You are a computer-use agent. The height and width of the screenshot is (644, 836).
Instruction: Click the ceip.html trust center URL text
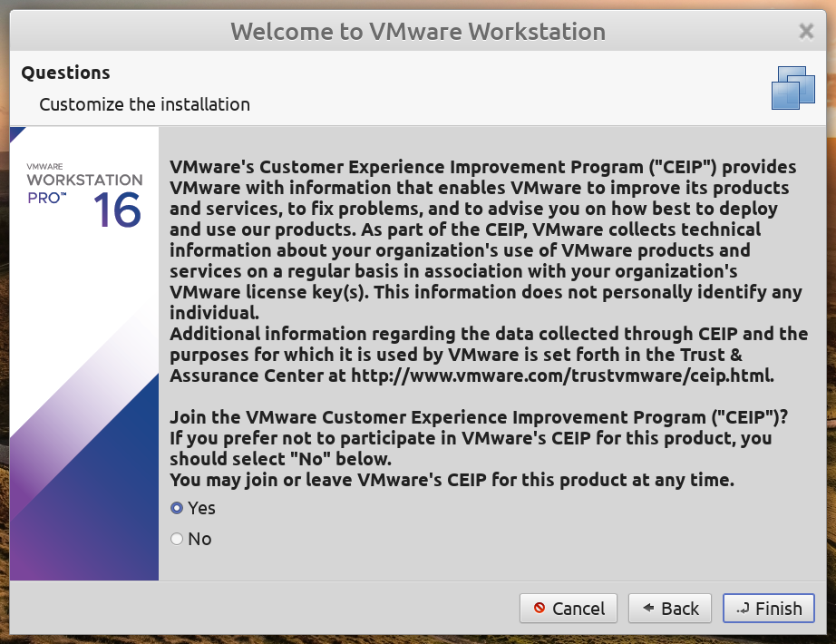point(562,376)
